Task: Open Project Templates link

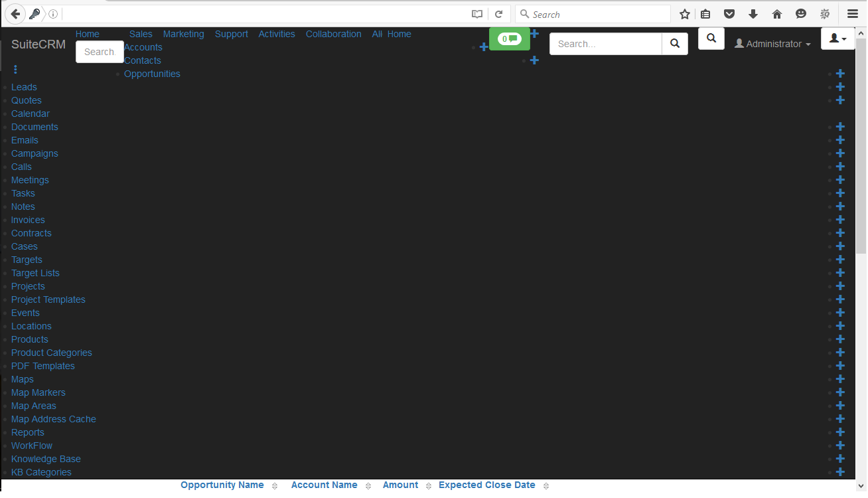Action: [x=48, y=299]
